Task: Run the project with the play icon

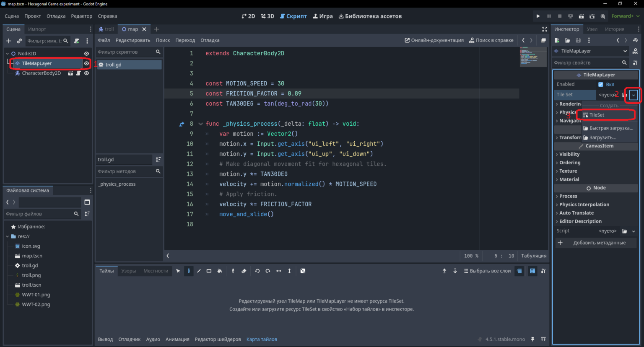Action: point(538,16)
